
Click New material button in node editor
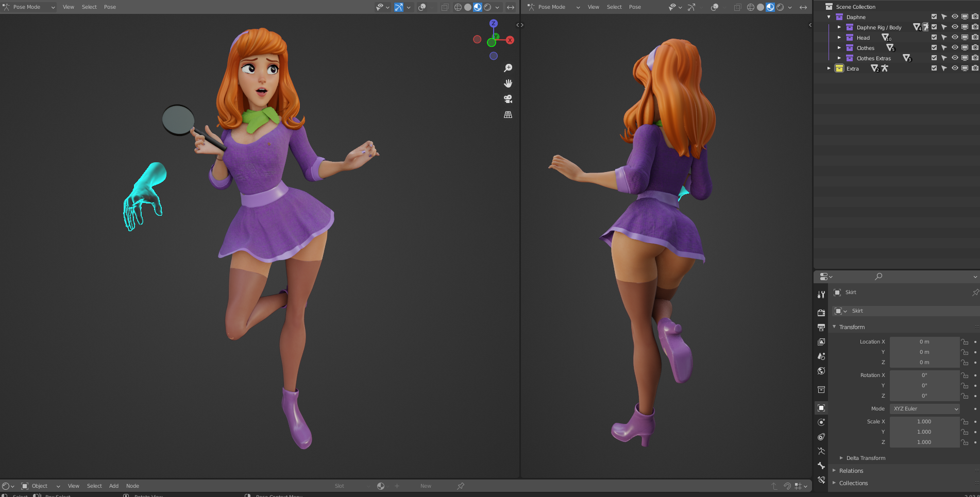coord(426,486)
